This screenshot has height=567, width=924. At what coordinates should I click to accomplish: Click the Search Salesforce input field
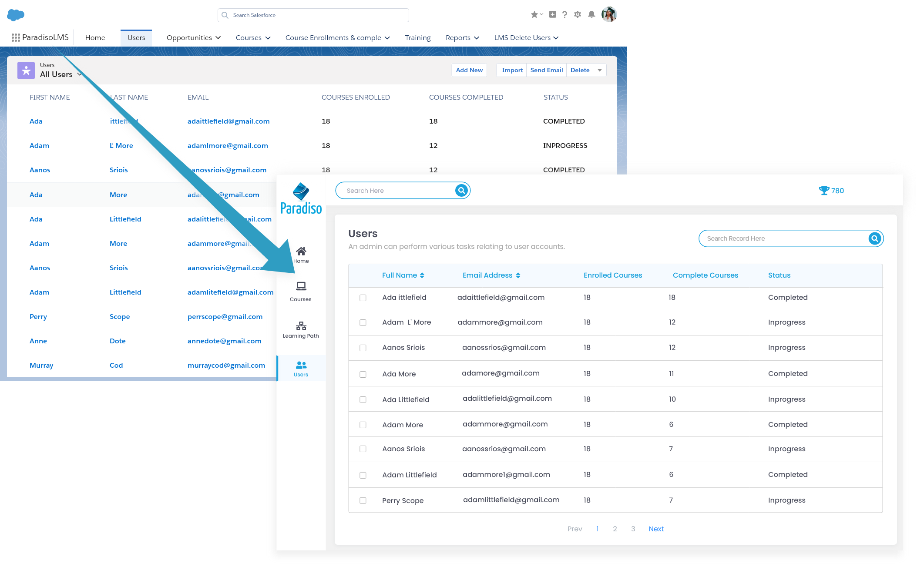(313, 15)
